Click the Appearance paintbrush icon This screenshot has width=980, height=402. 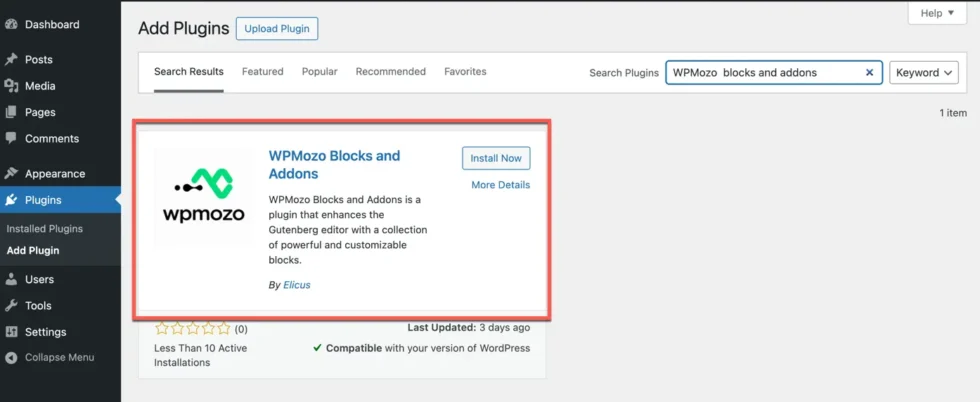11,174
